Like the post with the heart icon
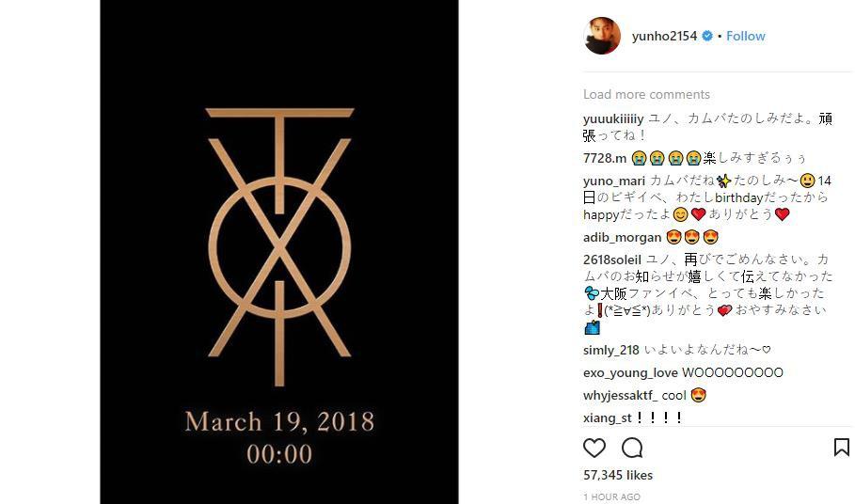 pyautogui.click(x=594, y=448)
